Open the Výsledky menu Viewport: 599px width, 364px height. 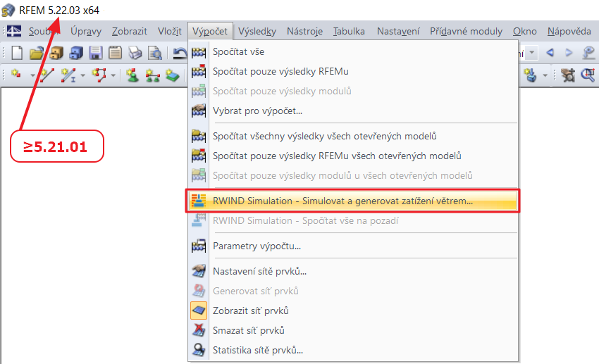tap(257, 31)
